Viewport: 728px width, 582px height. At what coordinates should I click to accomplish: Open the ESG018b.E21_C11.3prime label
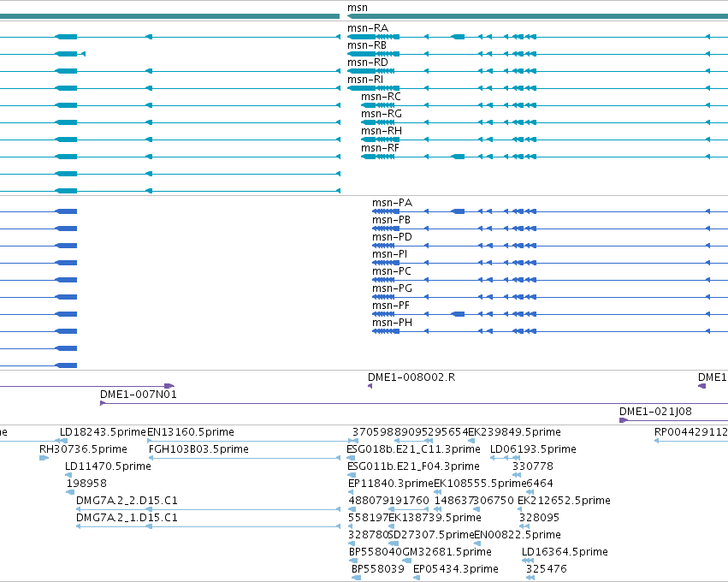(413, 449)
